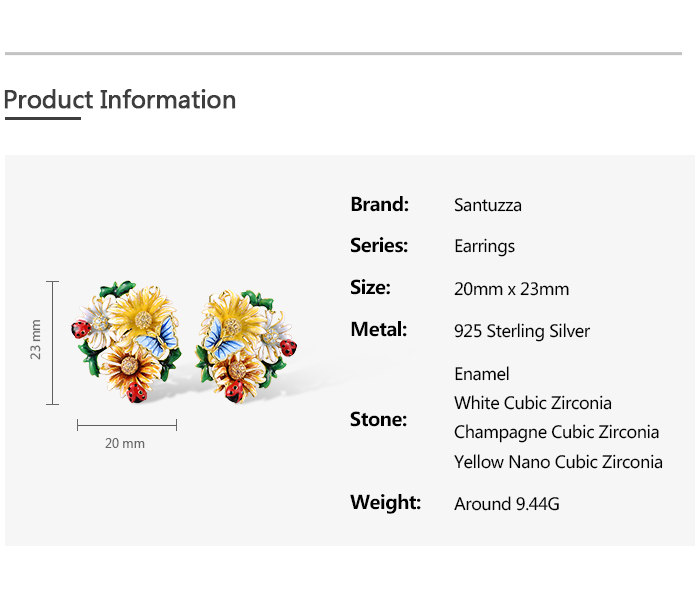Select the left flower earring image

click(127, 340)
